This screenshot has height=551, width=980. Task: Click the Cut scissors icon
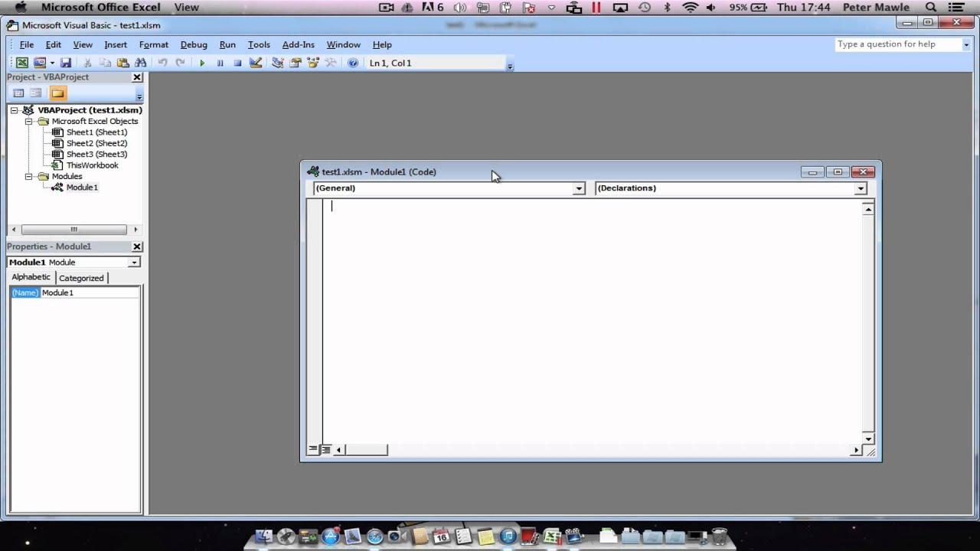(x=87, y=63)
